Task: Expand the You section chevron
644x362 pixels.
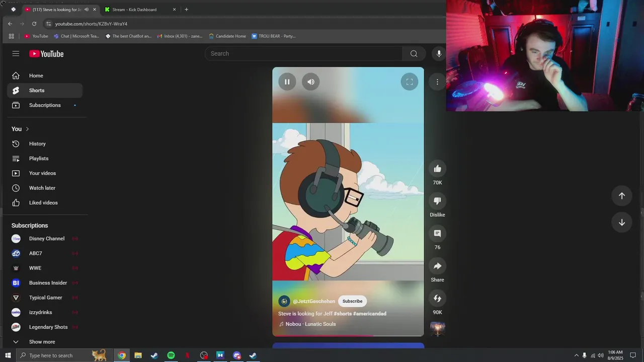Action: 27,129
